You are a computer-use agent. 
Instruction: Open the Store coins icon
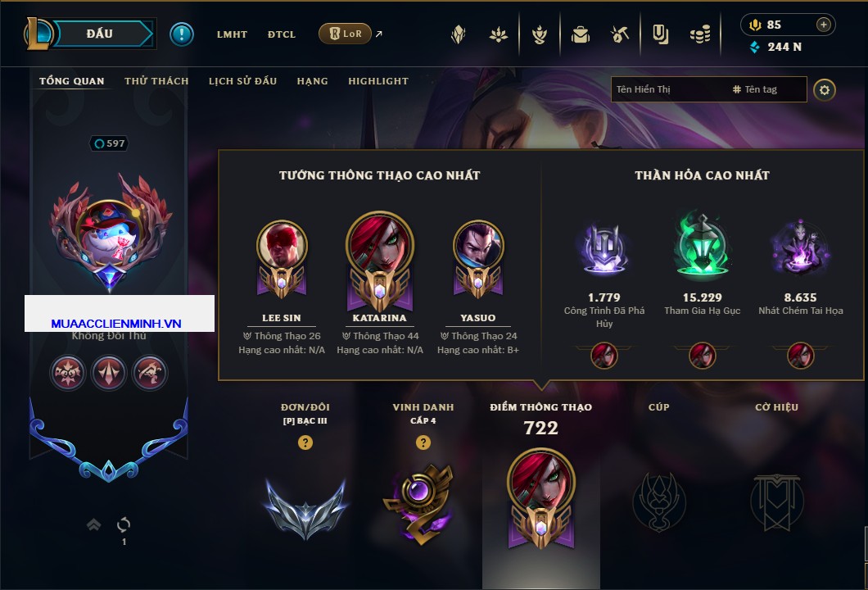(x=700, y=35)
